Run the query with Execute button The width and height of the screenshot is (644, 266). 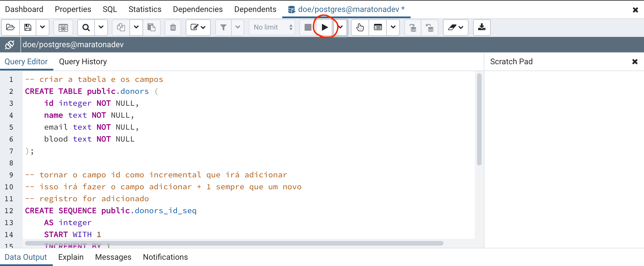click(325, 27)
